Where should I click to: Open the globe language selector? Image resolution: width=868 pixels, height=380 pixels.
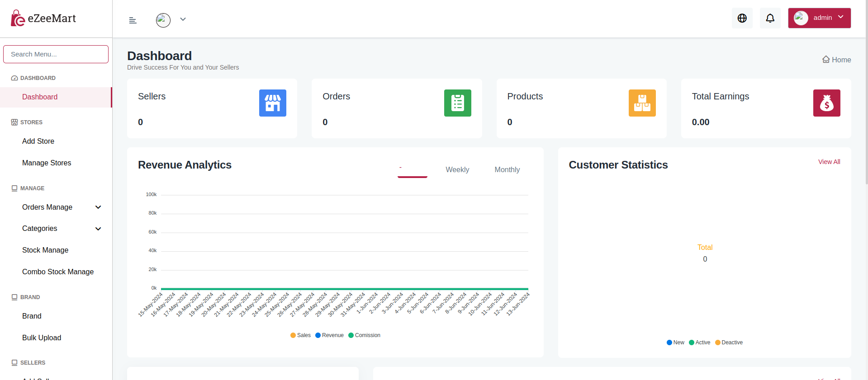point(742,18)
